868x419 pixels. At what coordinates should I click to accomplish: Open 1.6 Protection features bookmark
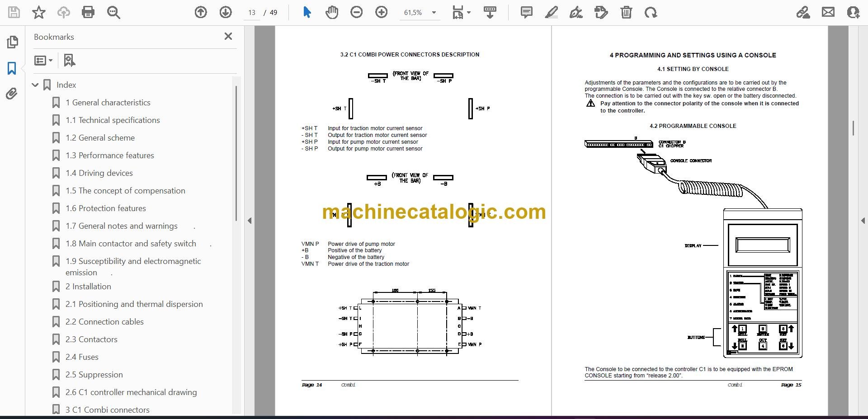106,208
